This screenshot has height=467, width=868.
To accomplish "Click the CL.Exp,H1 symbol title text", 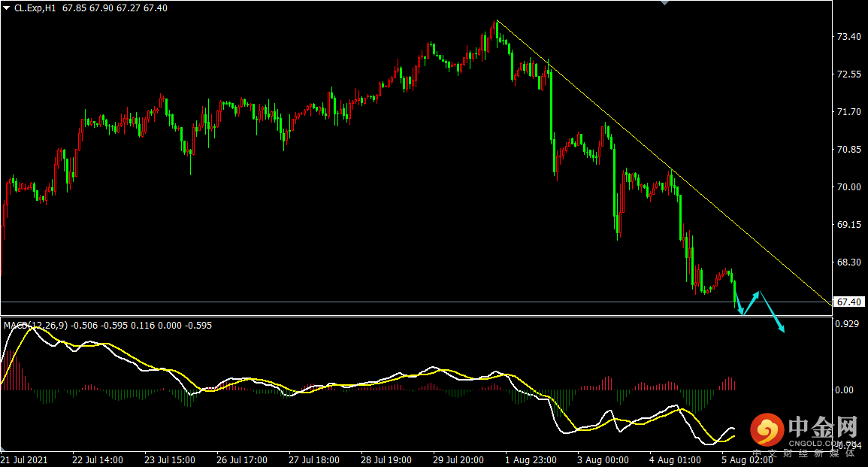I will click(35, 8).
